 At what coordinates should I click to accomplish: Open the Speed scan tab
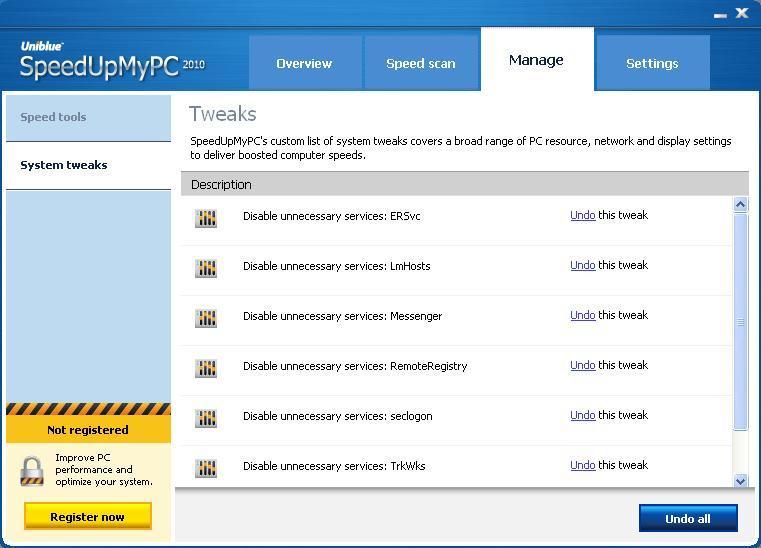coord(420,63)
